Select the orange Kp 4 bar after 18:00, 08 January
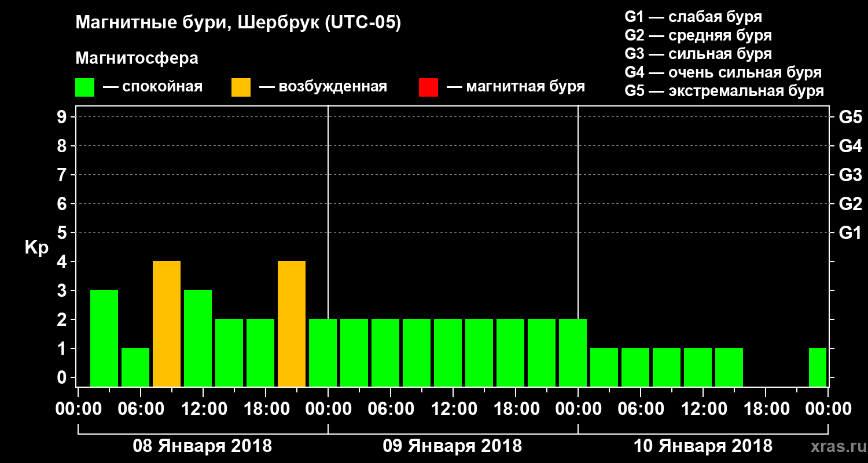 point(292,324)
